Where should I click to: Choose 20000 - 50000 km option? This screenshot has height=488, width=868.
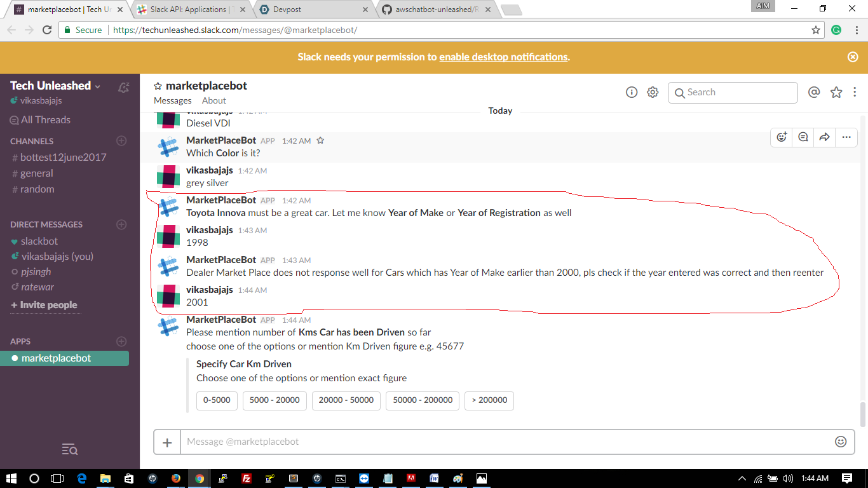point(346,400)
